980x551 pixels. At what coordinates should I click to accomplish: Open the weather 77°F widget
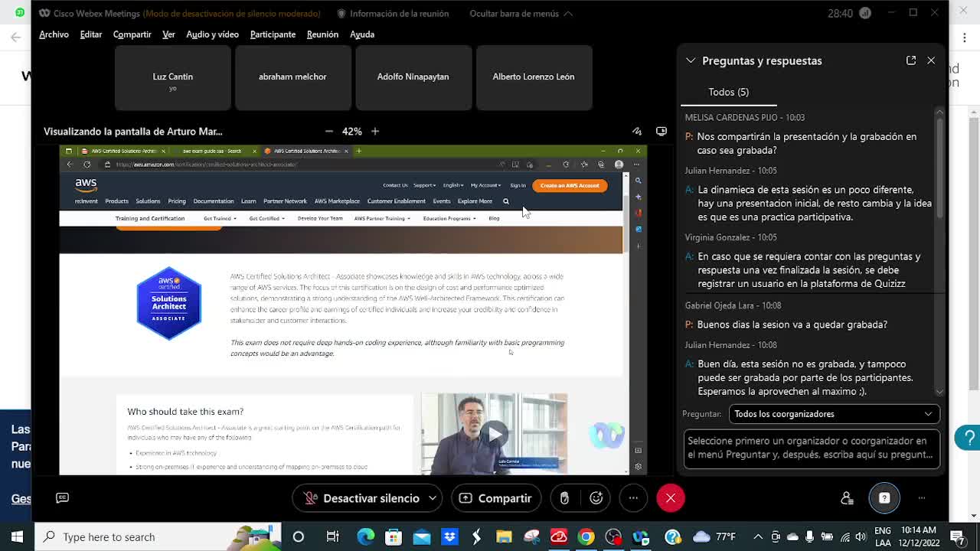[x=714, y=536]
